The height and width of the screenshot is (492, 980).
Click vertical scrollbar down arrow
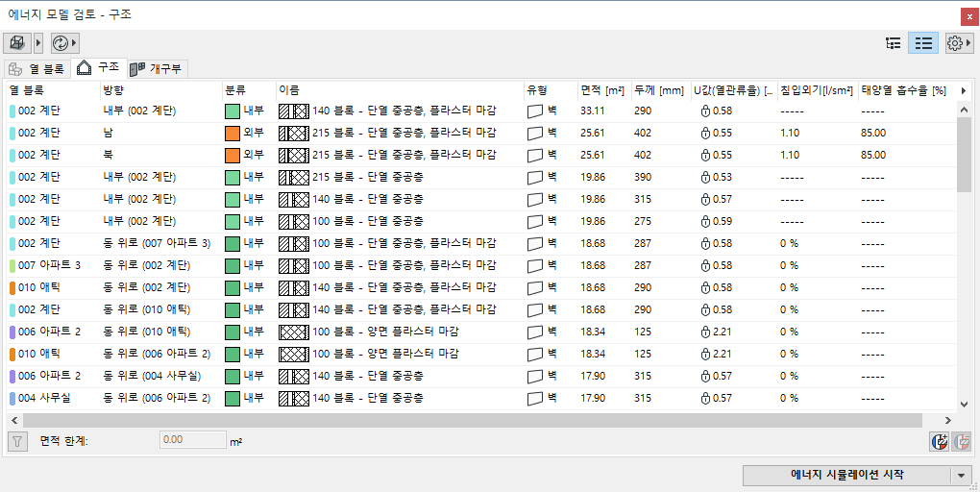(963, 404)
